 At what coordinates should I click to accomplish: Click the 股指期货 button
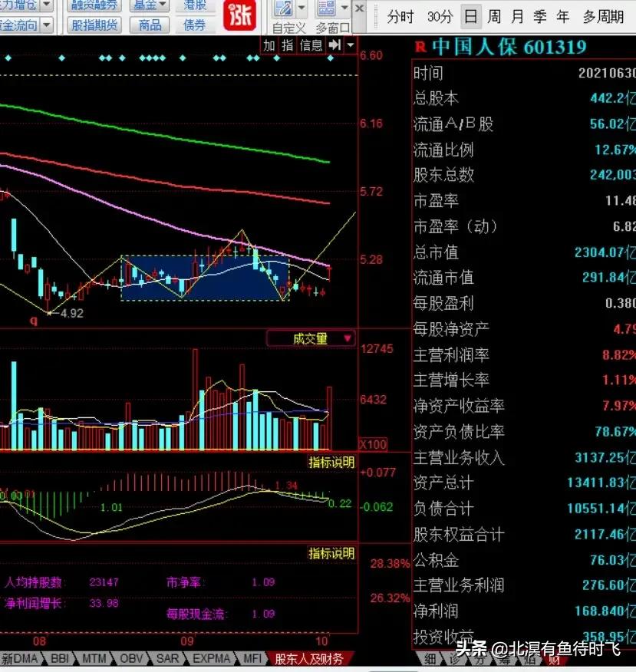point(94,25)
